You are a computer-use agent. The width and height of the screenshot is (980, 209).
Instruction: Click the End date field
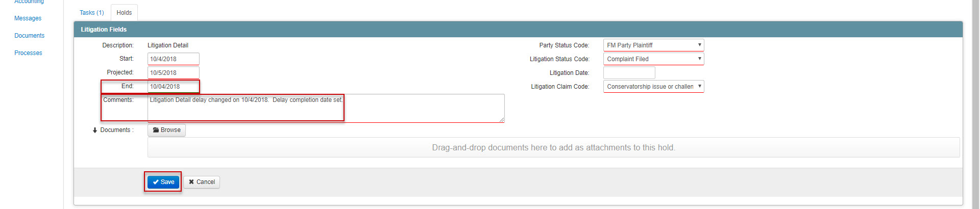174,87
